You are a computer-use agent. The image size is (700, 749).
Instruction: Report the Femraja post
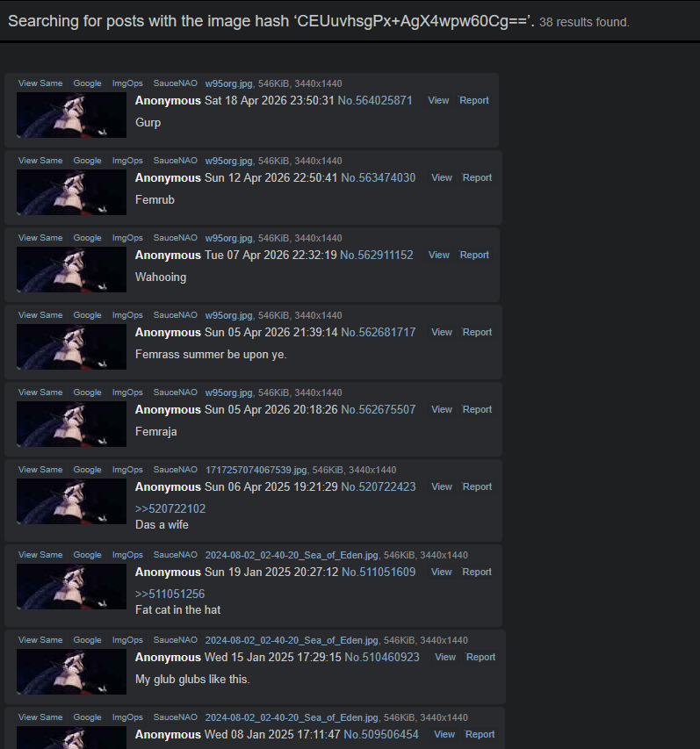[477, 410]
